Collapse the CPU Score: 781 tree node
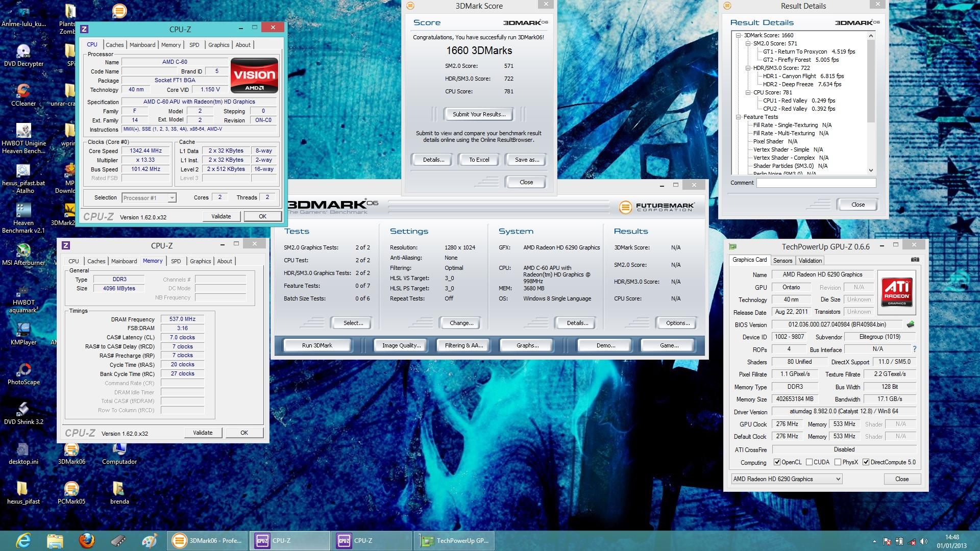The image size is (980, 551). (748, 92)
